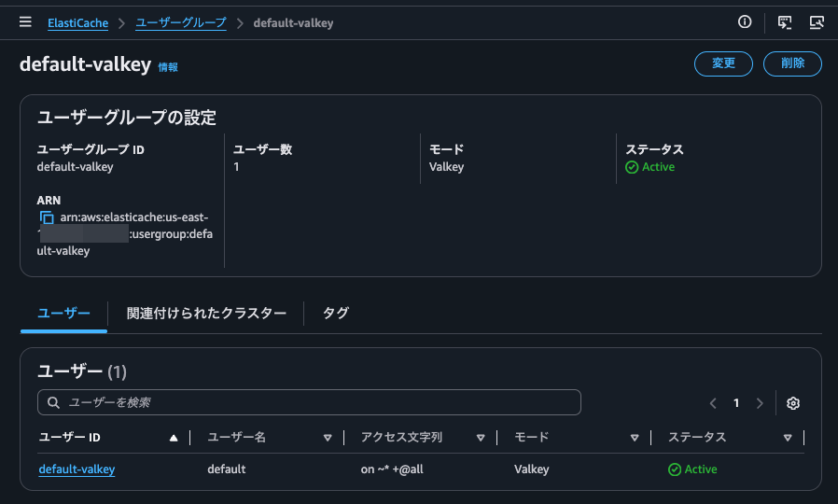Click the 変更 button
The width and height of the screenshot is (838, 504).
[x=723, y=63]
